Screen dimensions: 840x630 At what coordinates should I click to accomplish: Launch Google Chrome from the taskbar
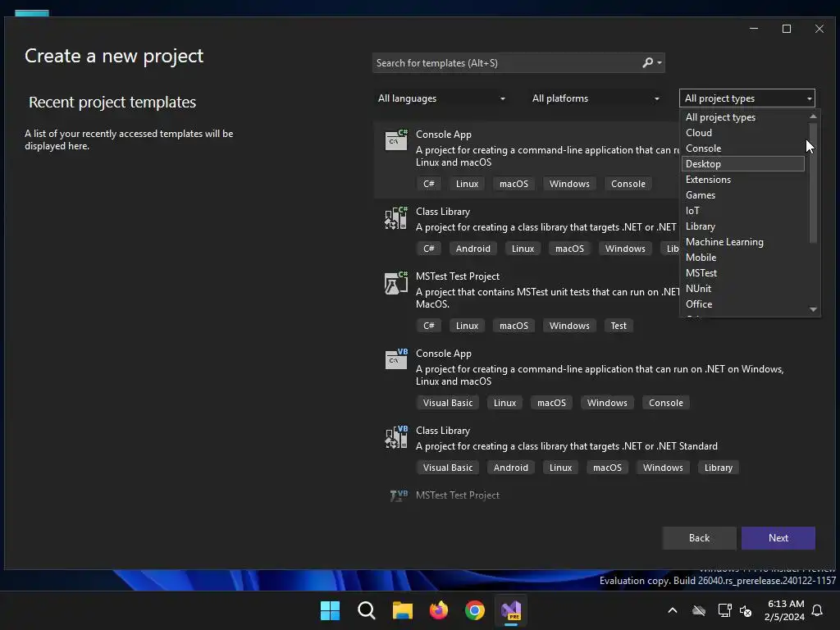475,610
